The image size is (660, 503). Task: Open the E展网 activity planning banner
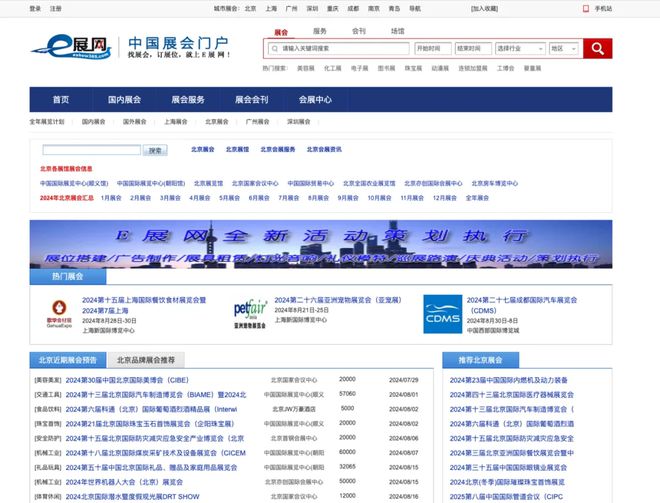[321, 244]
